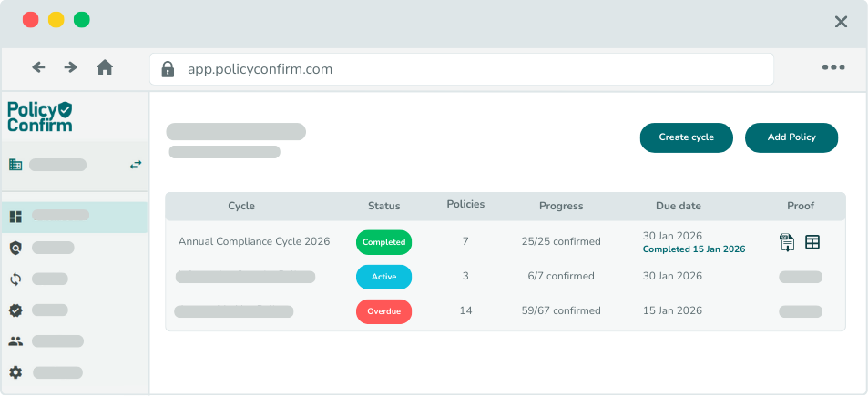Select the cycle refresh arrows sidebar icon
868x396 pixels.
click(x=15, y=279)
